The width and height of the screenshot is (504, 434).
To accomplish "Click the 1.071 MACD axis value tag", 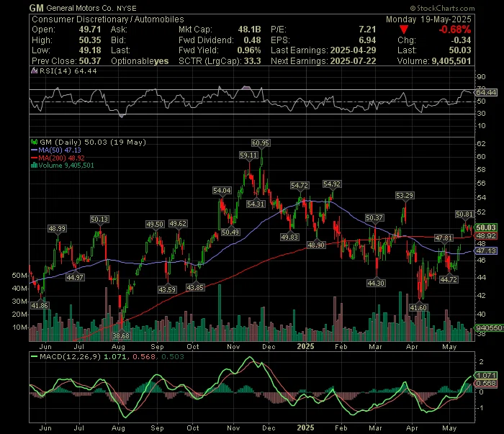I will coord(486,375).
